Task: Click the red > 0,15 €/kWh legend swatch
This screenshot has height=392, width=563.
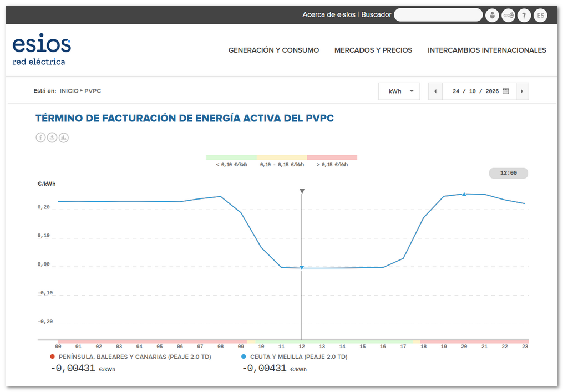Action: click(x=332, y=157)
